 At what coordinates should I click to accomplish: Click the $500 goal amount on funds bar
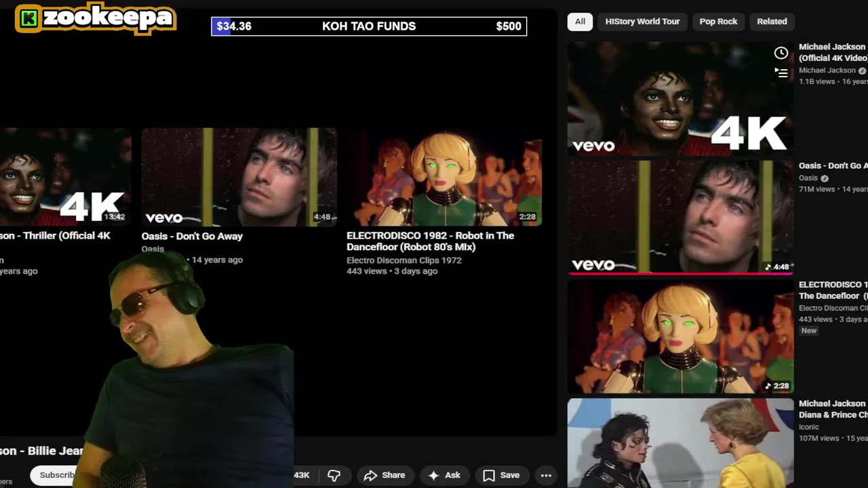(509, 26)
